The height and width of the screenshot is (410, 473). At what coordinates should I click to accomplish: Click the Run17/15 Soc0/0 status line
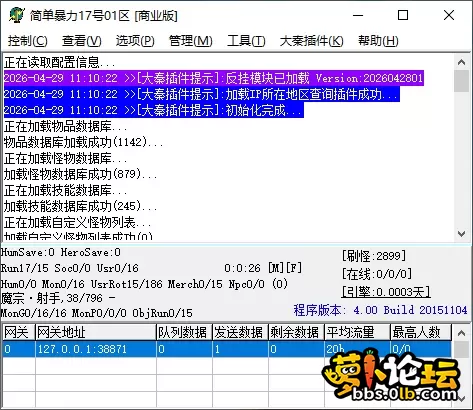pyautogui.click(x=69, y=268)
